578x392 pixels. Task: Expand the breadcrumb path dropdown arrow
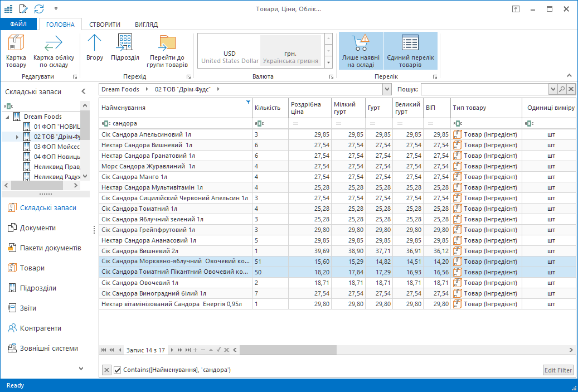[x=387, y=89]
